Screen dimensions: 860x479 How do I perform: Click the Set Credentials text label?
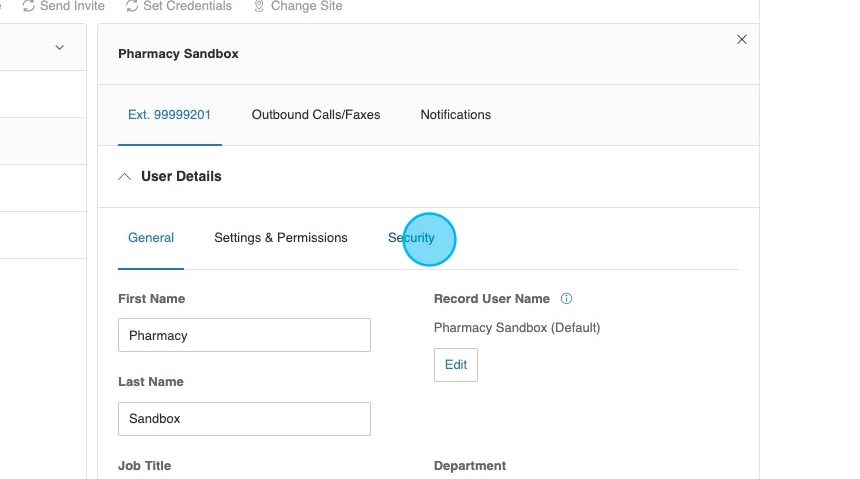click(x=187, y=6)
